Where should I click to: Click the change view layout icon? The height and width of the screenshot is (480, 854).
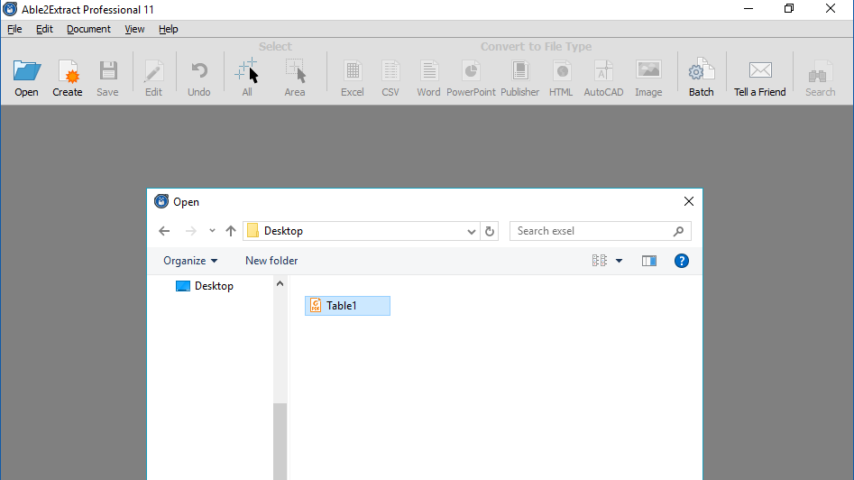pos(599,261)
